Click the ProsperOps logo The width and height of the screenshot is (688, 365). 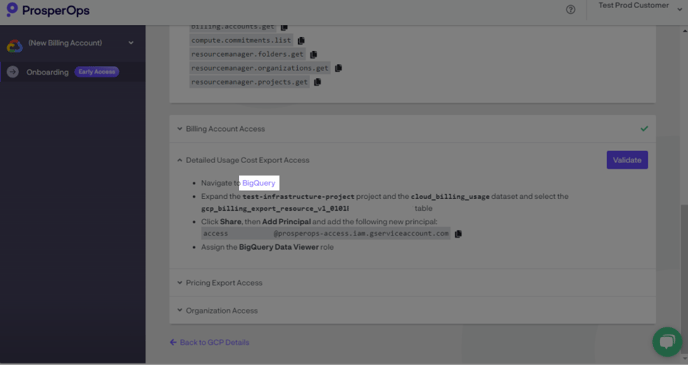point(48,10)
